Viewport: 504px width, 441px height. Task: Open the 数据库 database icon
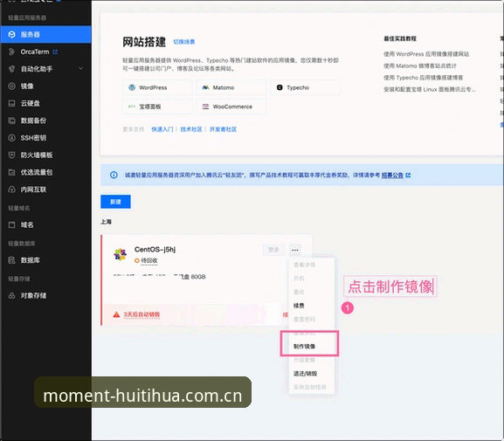[12, 260]
